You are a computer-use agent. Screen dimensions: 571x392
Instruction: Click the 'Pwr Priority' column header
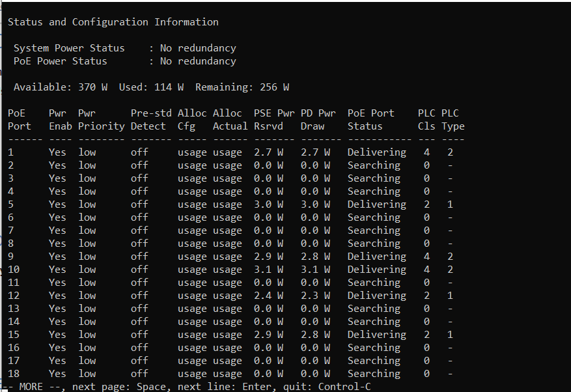pos(101,120)
